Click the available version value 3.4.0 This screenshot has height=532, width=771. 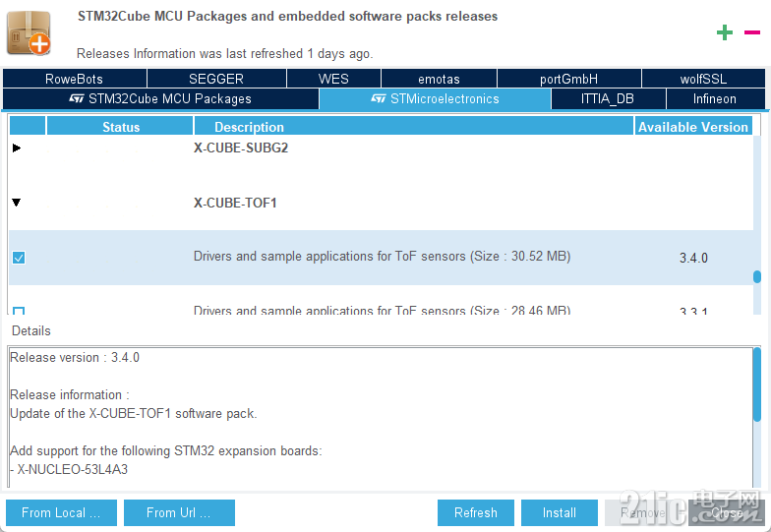(x=693, y=258)
